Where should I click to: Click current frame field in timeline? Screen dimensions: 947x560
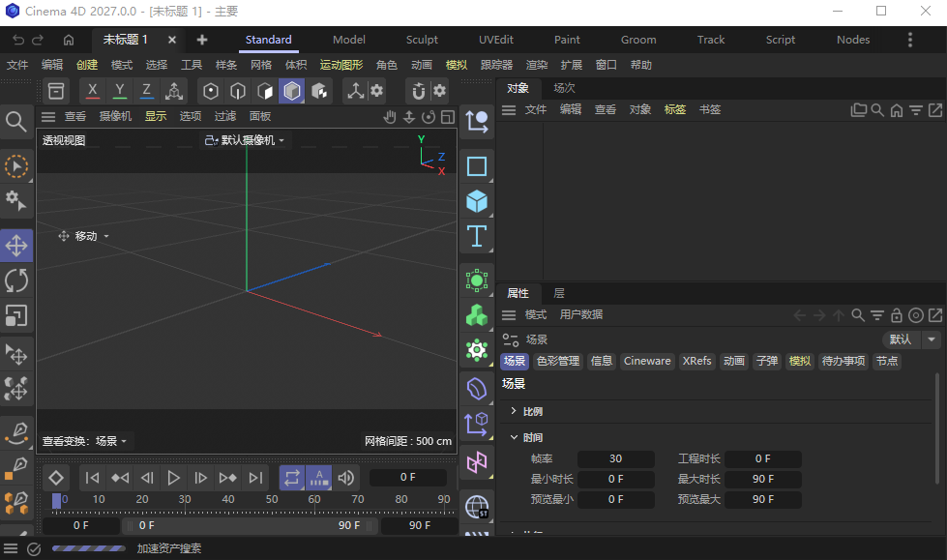[x=407, y=477]
